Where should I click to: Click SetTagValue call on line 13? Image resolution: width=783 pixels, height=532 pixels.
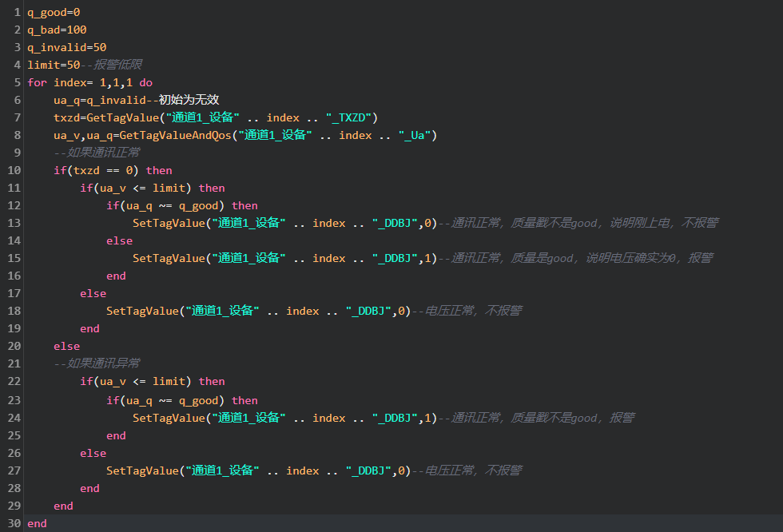coord(284,223)
